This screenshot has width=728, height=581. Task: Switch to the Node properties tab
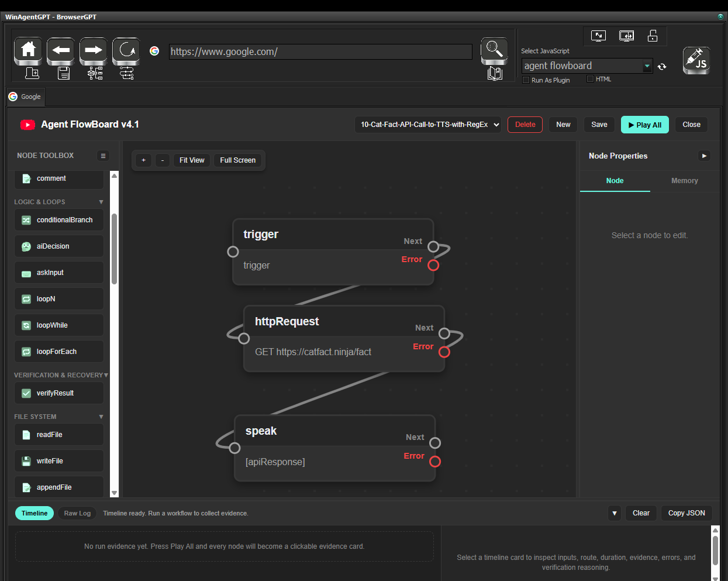[x=615, y=181]
